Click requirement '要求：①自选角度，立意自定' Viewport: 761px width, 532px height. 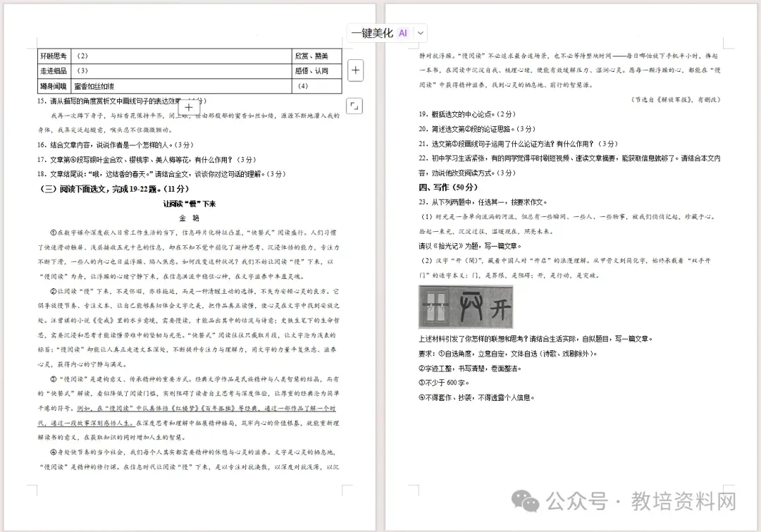[508, 354]
